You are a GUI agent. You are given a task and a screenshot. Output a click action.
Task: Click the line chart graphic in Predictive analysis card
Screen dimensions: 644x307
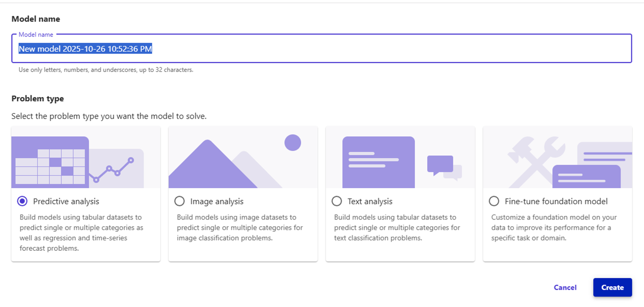[112, 170]
